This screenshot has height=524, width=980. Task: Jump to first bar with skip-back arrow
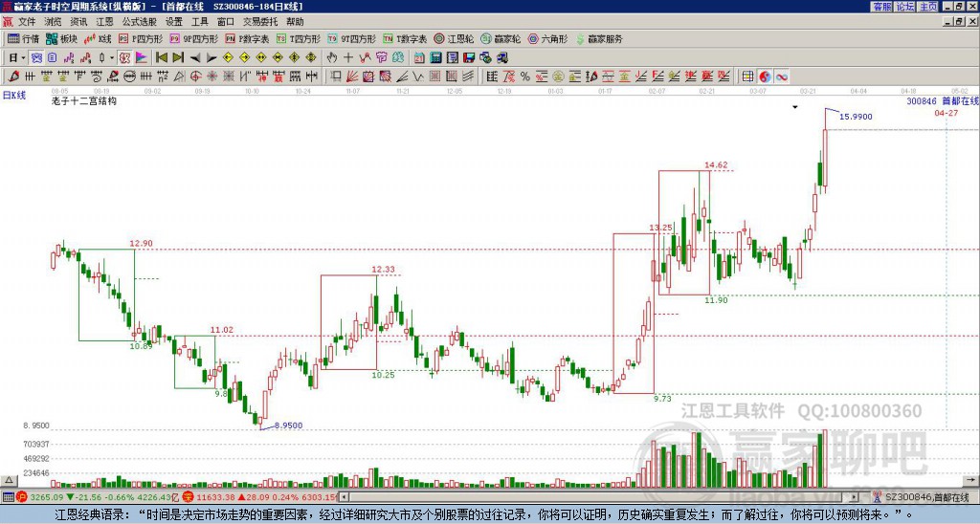click(161, 57)
